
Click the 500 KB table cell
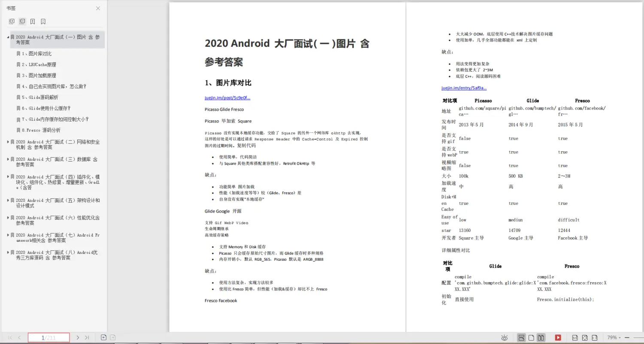coord(516,176)
